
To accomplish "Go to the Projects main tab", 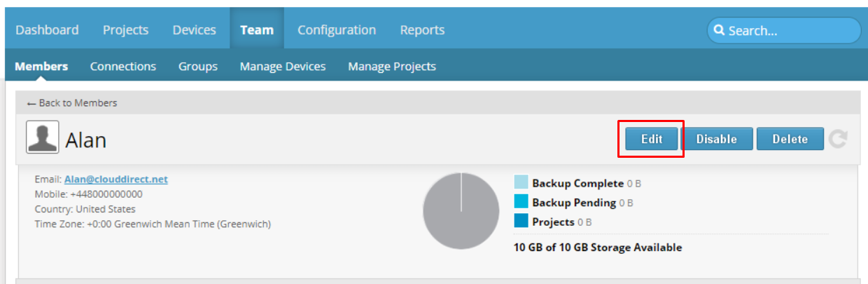I will coord(126,30).
